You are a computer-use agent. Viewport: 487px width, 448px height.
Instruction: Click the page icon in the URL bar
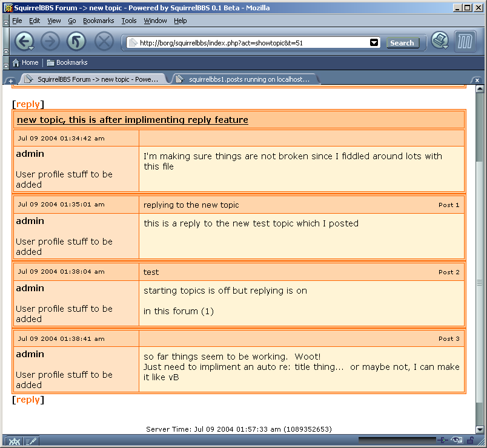point(133,42)
